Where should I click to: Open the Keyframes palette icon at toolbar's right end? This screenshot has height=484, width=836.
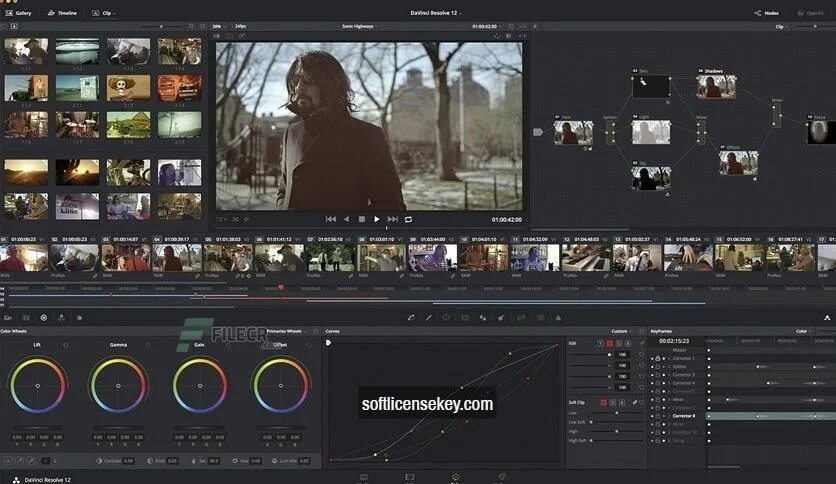tap(827, 318)
